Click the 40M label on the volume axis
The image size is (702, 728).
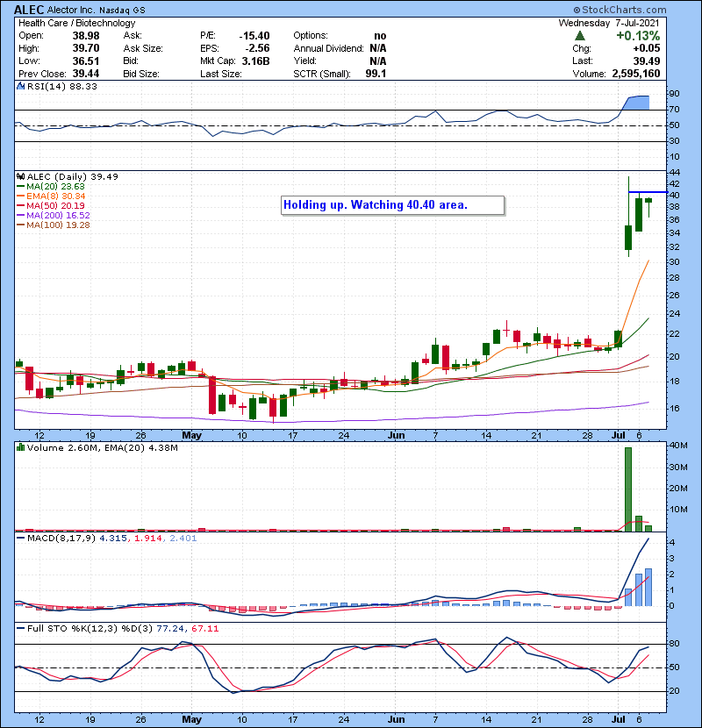pos(678,446)
